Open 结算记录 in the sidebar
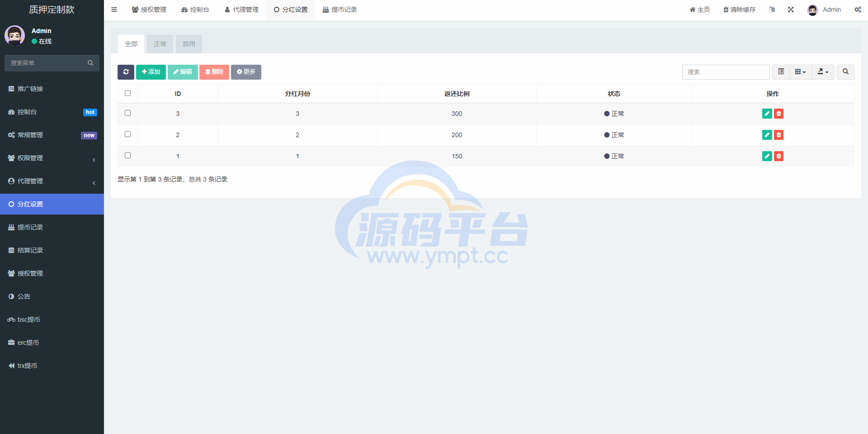Viewport: 868px width, 434px height. point(52,250)
